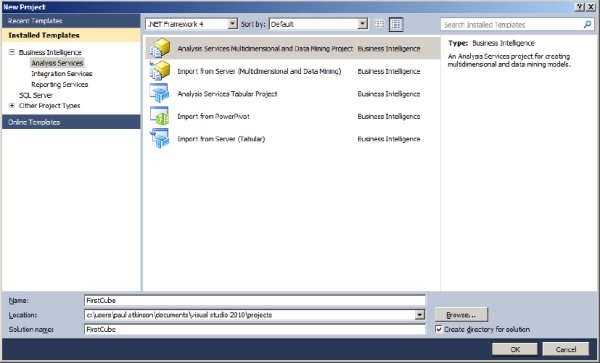Screen dimensions: 600x363
Task: Click Import from PowerPivot icon
Action: click(x=160, y=116)
